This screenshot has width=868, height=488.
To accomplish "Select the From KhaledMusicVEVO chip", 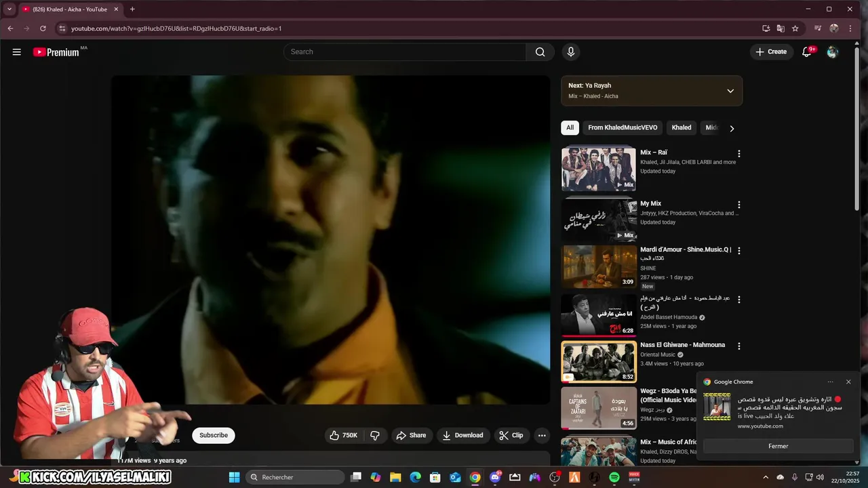I will (623, 127).
